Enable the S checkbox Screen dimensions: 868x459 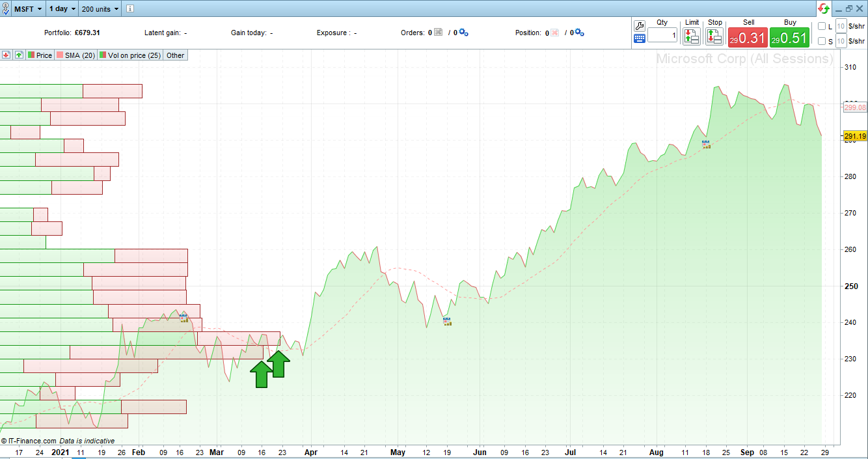(822, 41)
